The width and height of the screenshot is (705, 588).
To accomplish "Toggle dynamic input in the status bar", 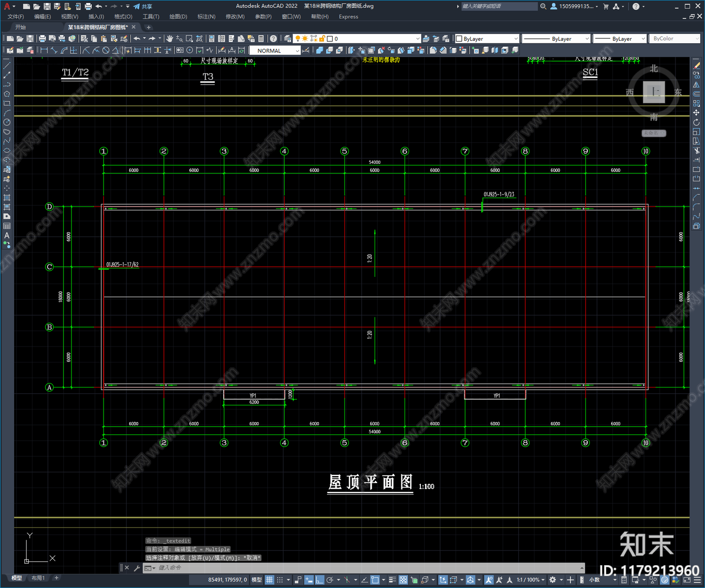I will pos(309,580).
